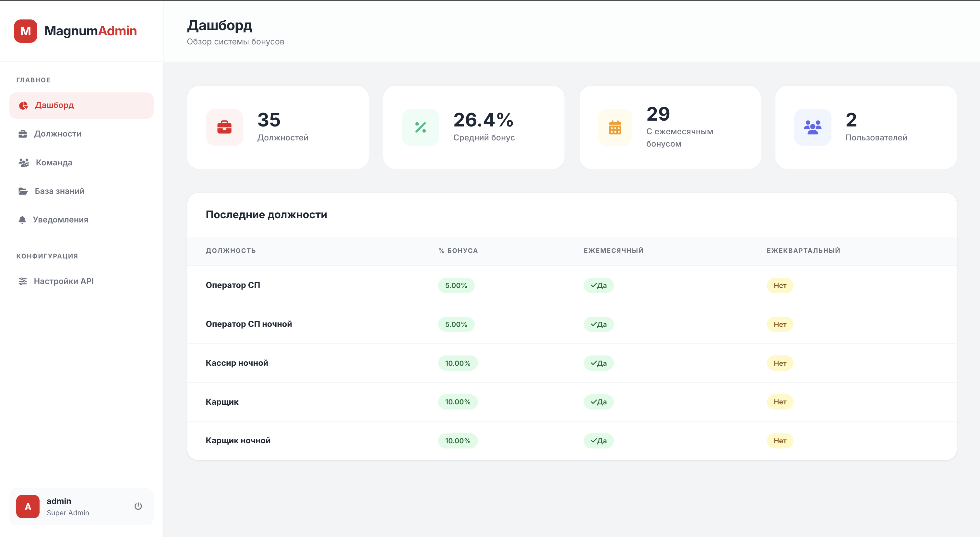Open the База знаний section
Screen dimensions: 980x537
pos(81,191)
